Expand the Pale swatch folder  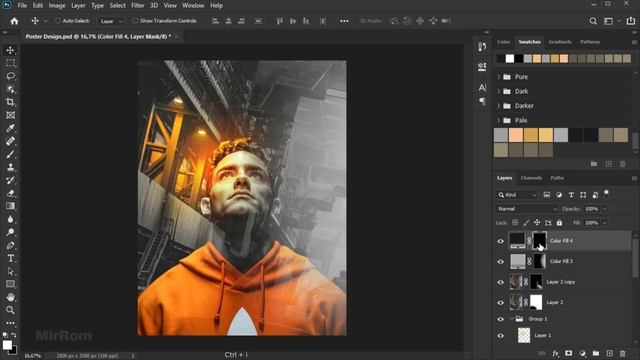tap(498, 120)
